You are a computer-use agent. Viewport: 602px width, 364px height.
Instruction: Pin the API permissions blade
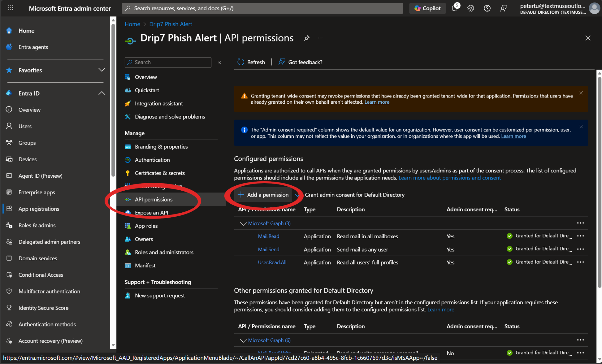point(307,38)
